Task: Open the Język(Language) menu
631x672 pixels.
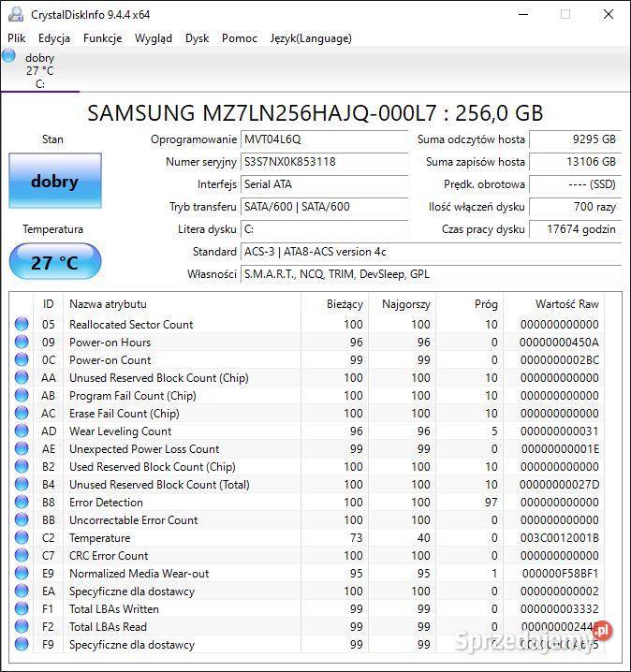Action: pos(311,38)
